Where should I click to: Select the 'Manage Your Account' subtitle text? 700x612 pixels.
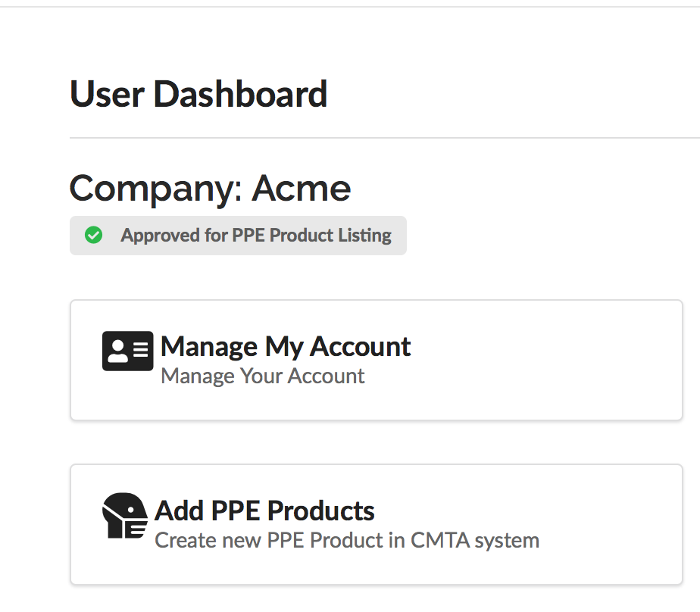pyautogui.click(x=262, y=376)
